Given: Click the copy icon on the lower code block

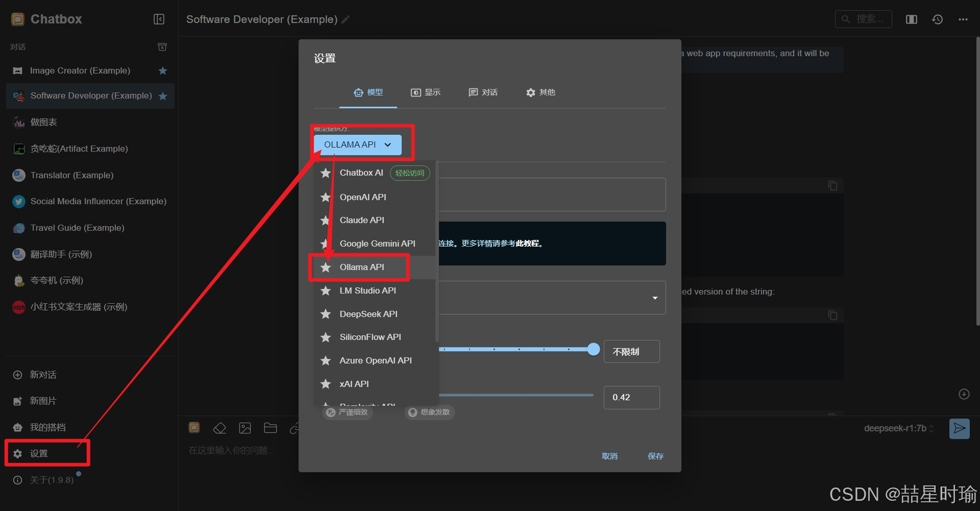Looking at the screenshot, I should (x=832, y=315).
